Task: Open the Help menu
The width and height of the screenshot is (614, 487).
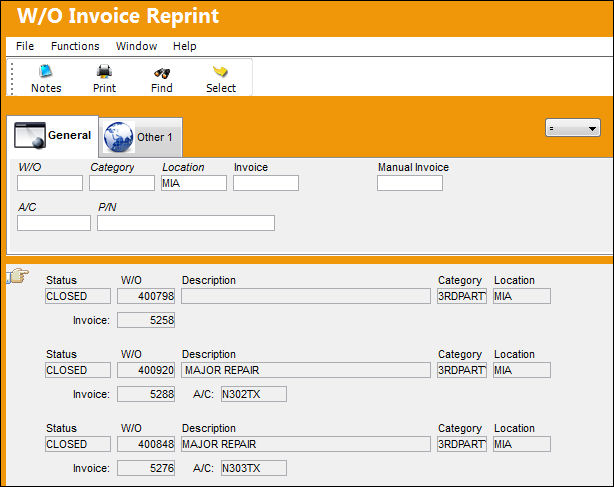Action: tap(184, 46)
